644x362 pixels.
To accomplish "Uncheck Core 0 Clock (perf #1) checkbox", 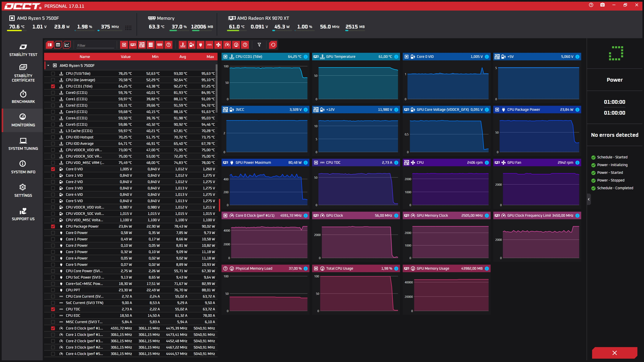I will click(x=53, y=328).
